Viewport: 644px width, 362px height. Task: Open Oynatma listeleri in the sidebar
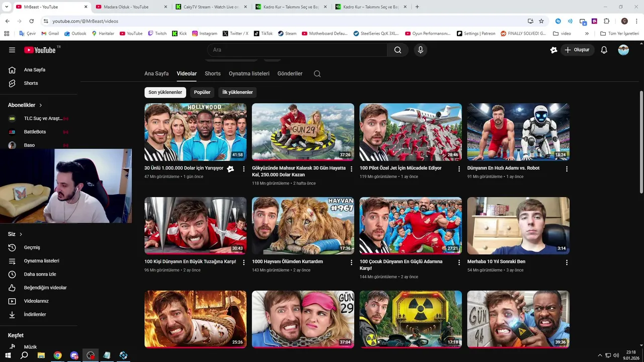pyautogui.click(x=41, y=261)
